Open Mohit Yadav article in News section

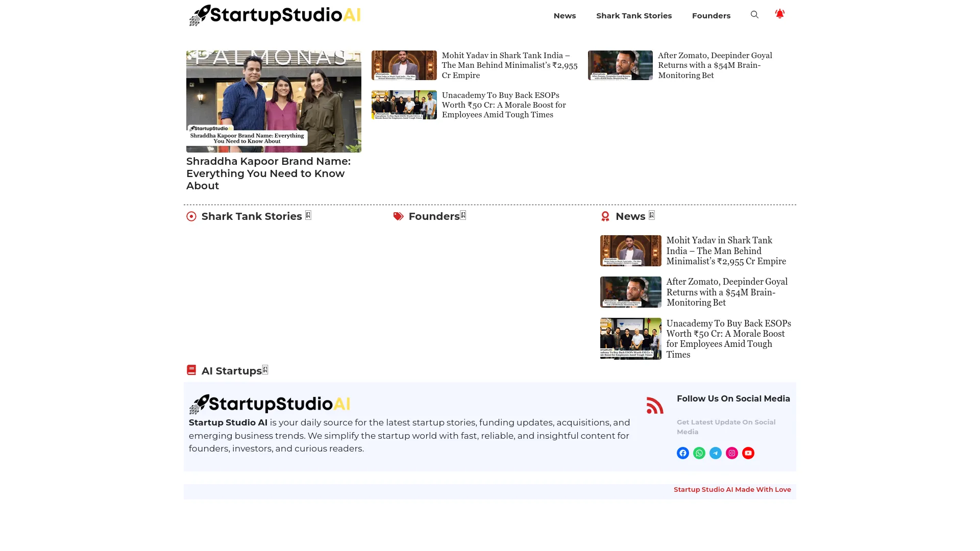pyautogui.click(x=726, y=251)
